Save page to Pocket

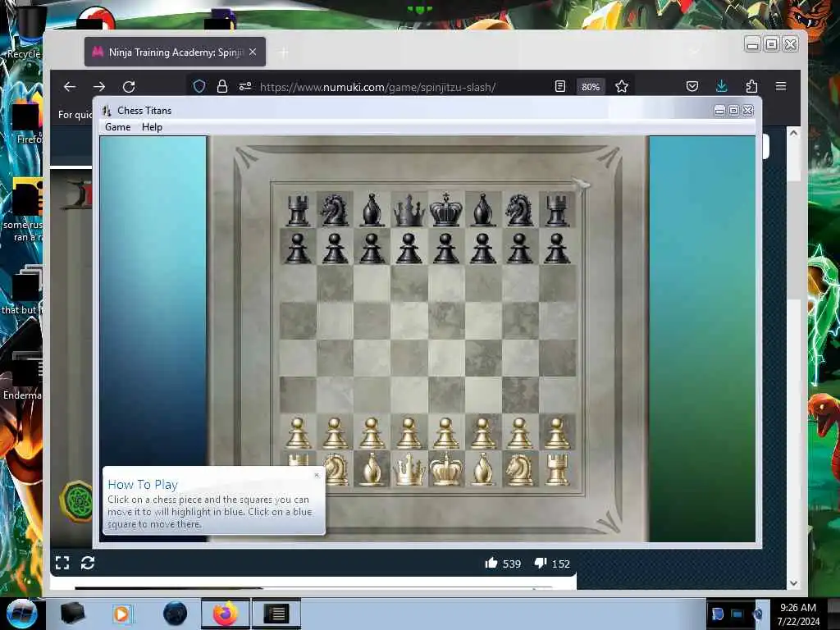pyautogui.click(x=692, y=86)
